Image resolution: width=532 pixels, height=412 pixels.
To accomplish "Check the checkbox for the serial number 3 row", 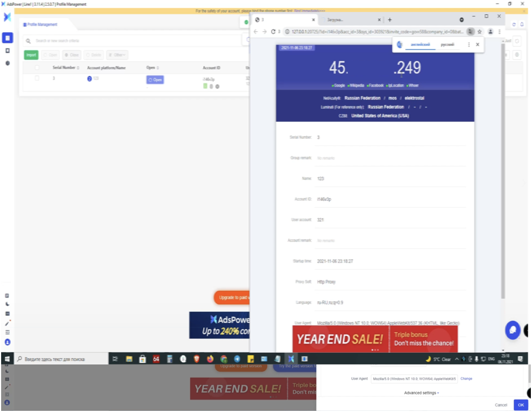I will [37, 79].
